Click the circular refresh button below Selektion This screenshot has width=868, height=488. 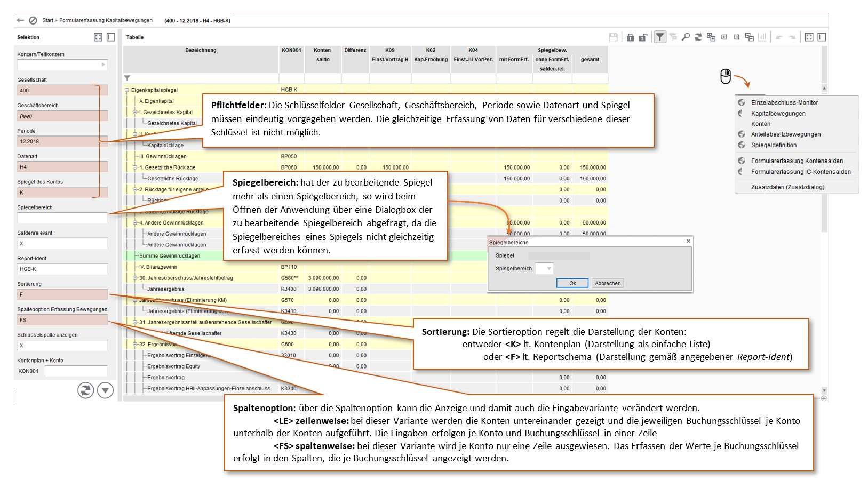point(85,390)
